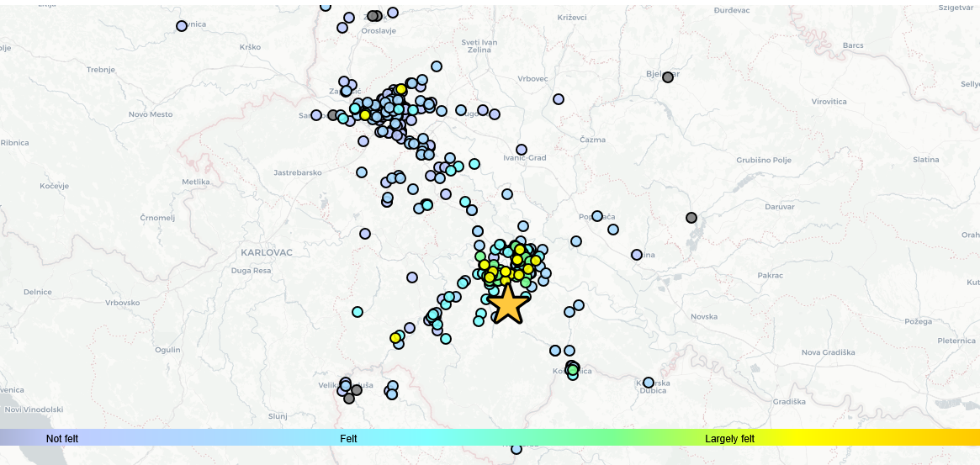Click the Metlika town label
Image resolution: width=980 pixels, height=465 pixels.
[196, 182]
